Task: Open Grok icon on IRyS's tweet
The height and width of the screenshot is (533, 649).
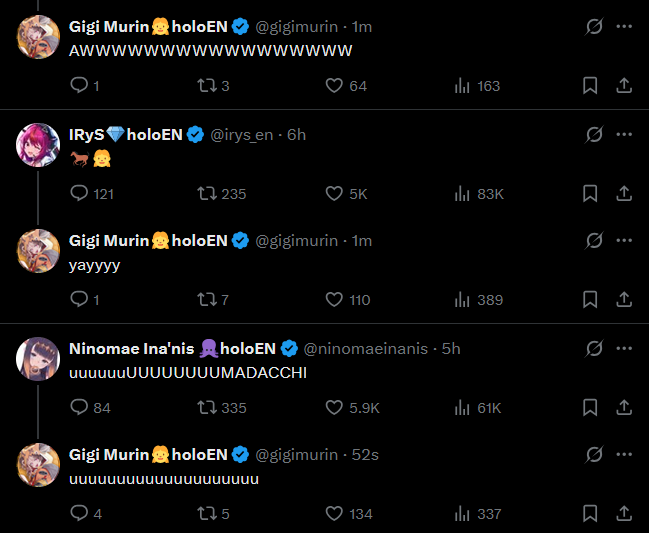Action: (593, 134)
